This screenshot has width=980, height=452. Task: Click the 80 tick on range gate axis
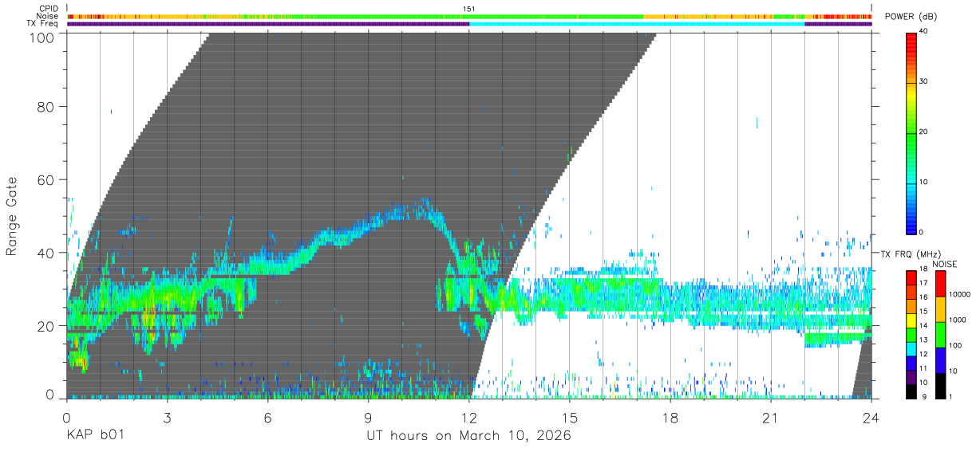coord(46,107)
